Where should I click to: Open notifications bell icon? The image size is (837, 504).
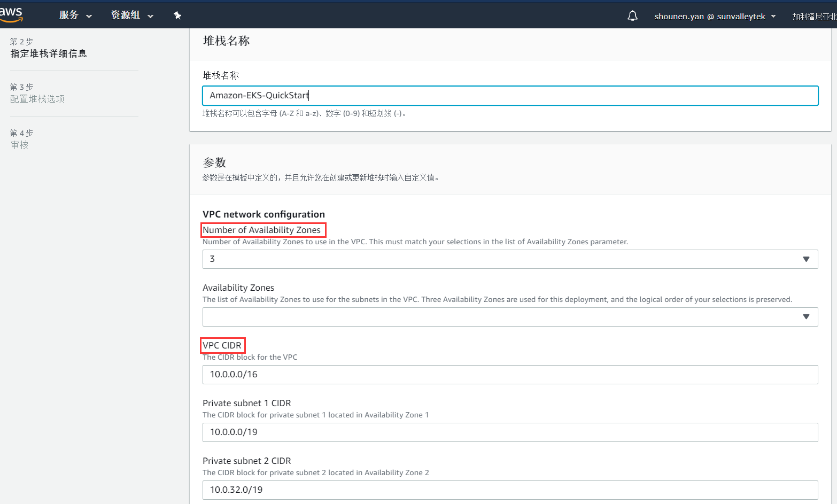[x=632, y=16]
